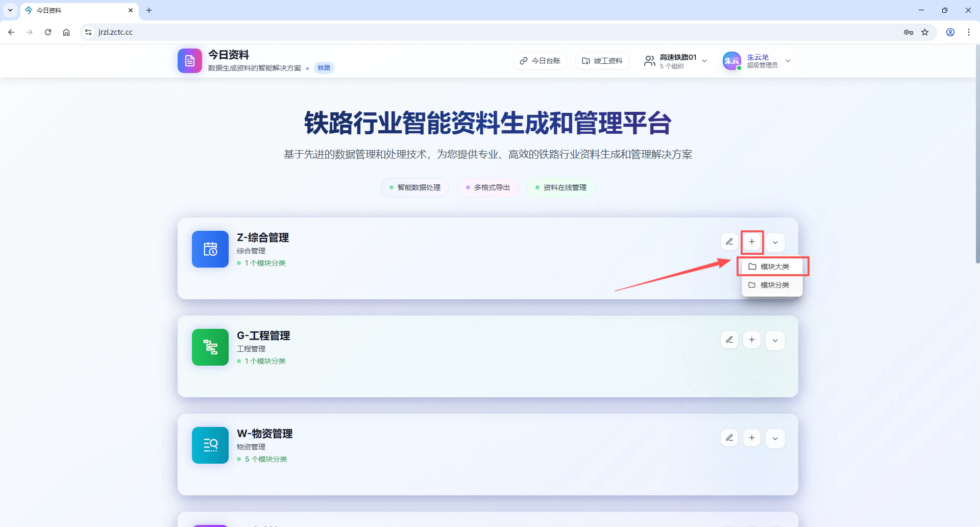
Task: Open the browser home page icon
Action: coord(66,32)
